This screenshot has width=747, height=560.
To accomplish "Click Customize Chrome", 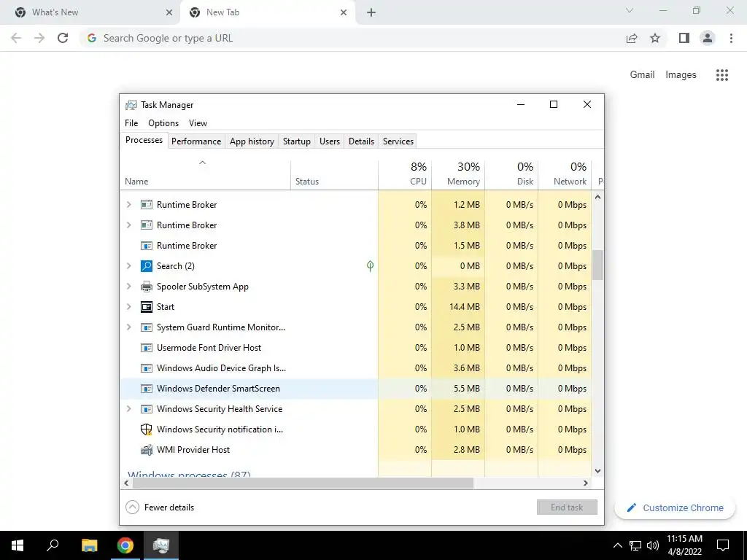I will click(675, 508).
